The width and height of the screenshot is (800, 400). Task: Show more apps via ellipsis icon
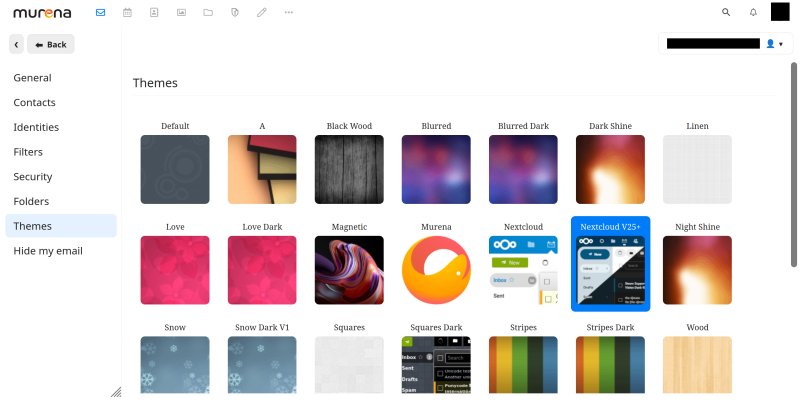(289, 12)
